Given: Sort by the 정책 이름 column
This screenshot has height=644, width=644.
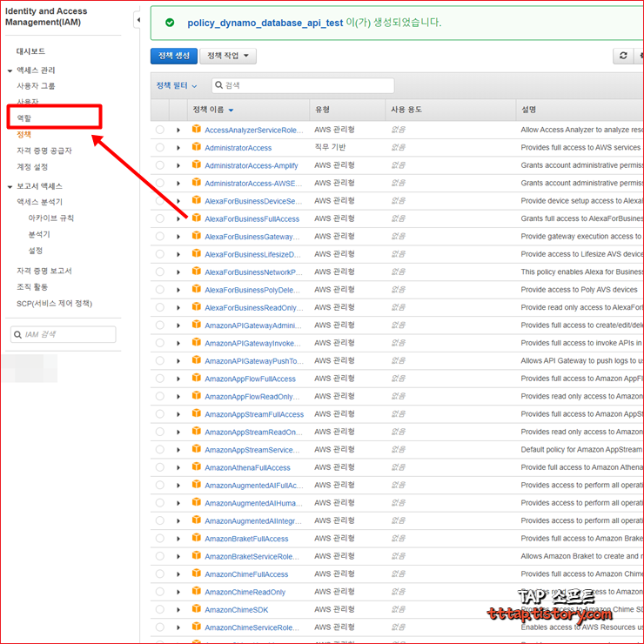Looking at the screenshot, I should pos(213,110).
